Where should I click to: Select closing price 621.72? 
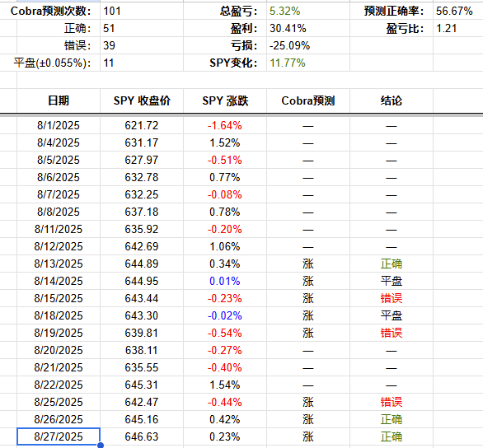pyautogui.click(x=142, y=125)
